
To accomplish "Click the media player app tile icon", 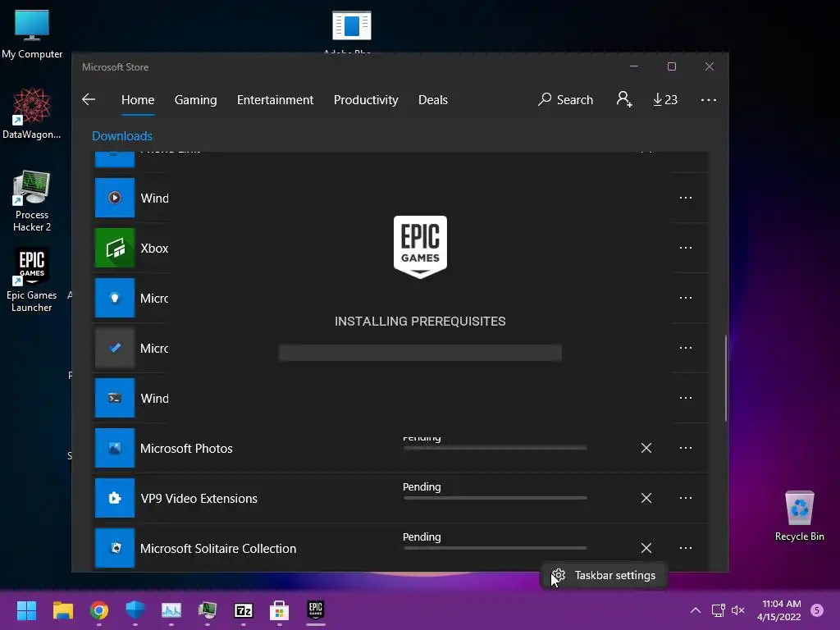I will point(115,198).
